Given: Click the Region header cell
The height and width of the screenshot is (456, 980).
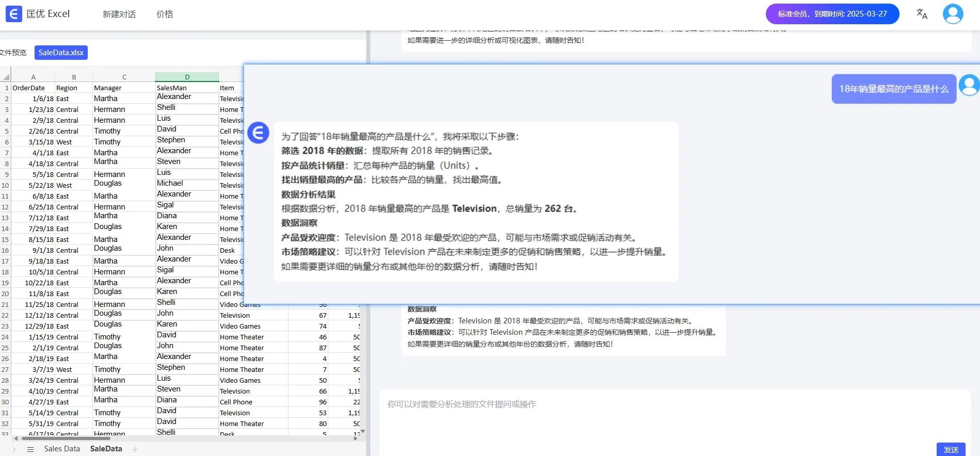Looking at the screenshot, I should pyautogui.click(x=74, y=88).
